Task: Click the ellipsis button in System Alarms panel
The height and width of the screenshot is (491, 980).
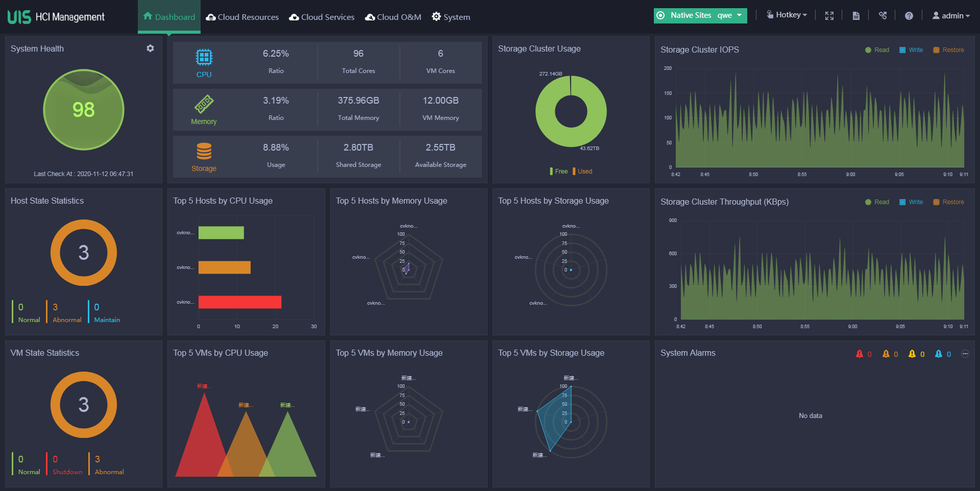Action: 965,353
